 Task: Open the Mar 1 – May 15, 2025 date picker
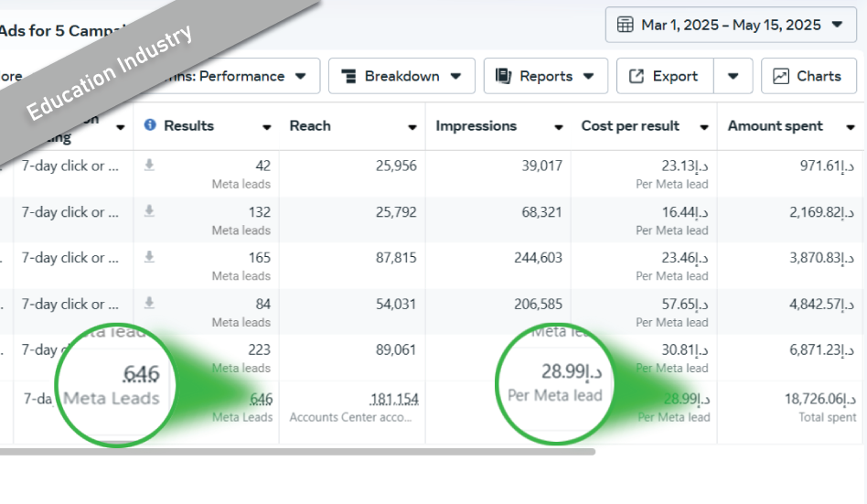pos(730,25)
